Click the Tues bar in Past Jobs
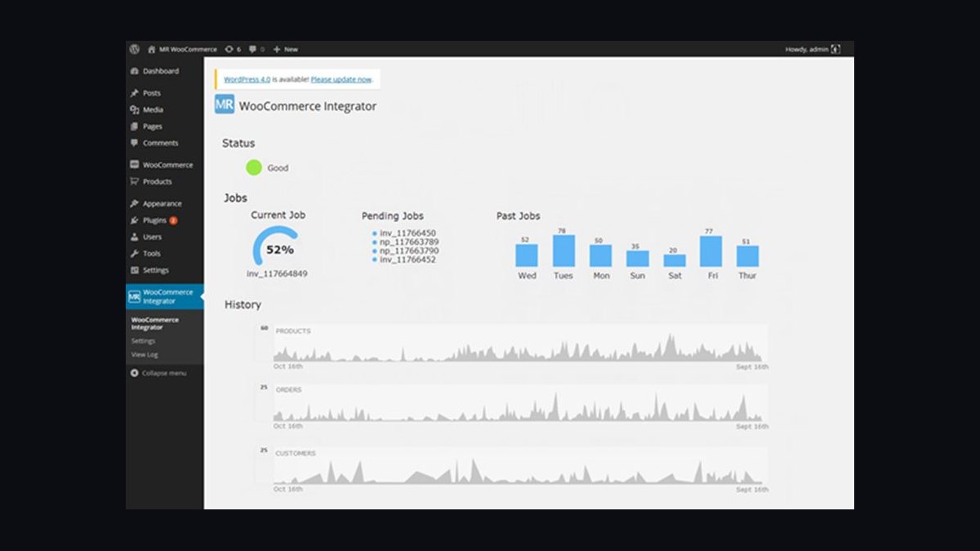 click(x=563, y=251)
